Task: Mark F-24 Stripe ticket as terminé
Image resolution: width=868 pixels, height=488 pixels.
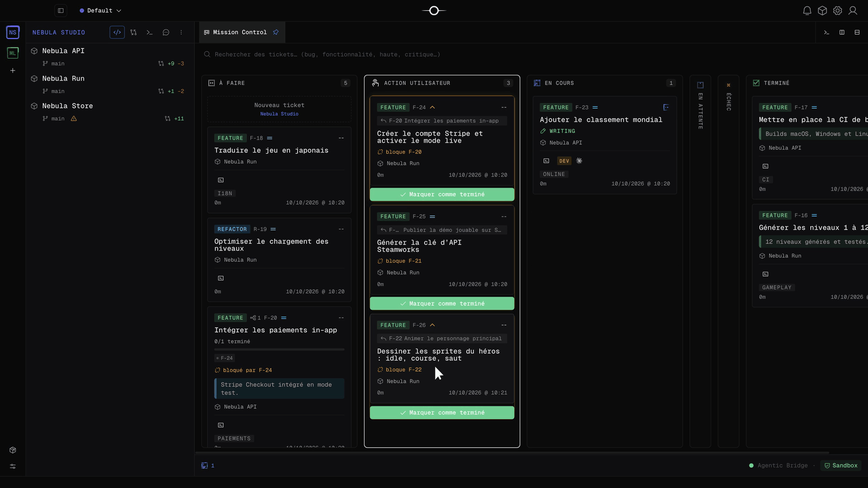Action: 442,195
